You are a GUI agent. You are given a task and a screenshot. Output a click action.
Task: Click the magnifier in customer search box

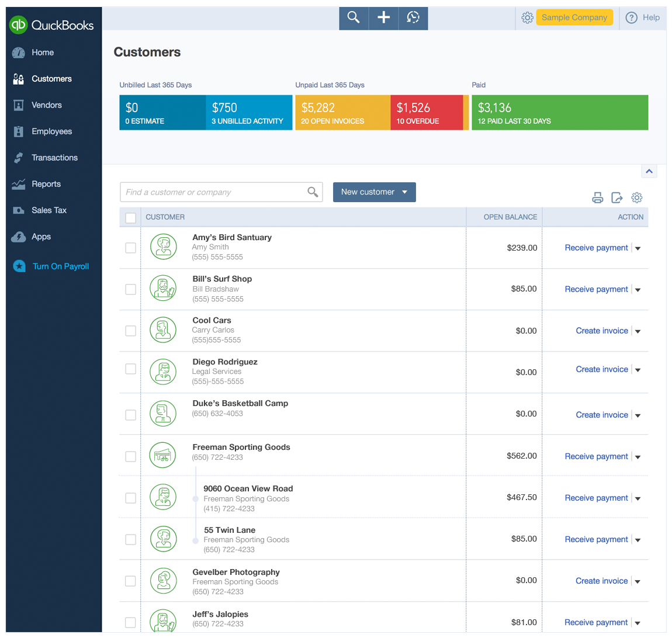(313, 192)
